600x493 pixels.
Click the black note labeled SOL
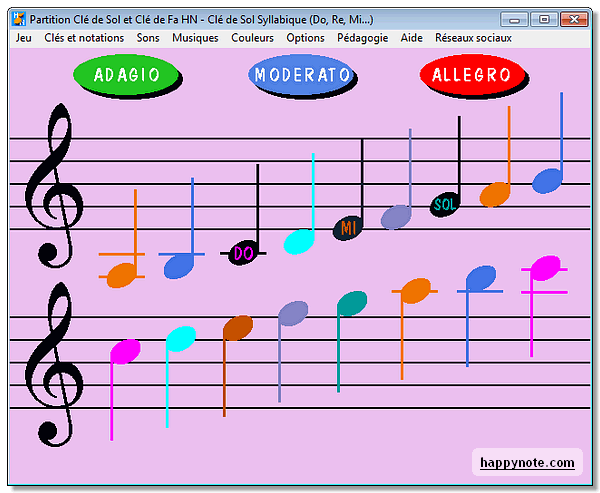(445, 205)
